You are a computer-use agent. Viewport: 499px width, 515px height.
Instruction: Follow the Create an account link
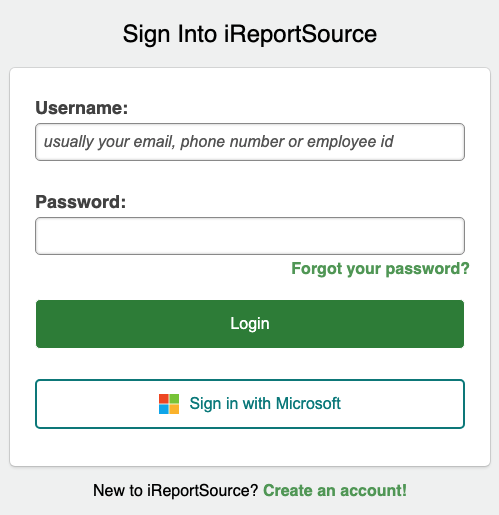click(x=335, y=491)
